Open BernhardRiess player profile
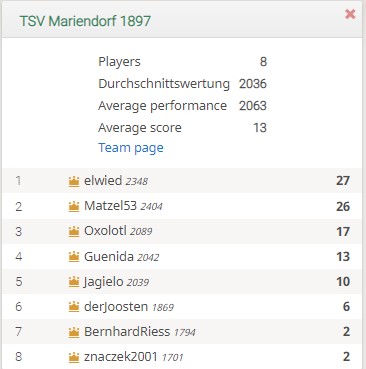Image resolution: width=366 pixels, height=369 pixels. 127,331
